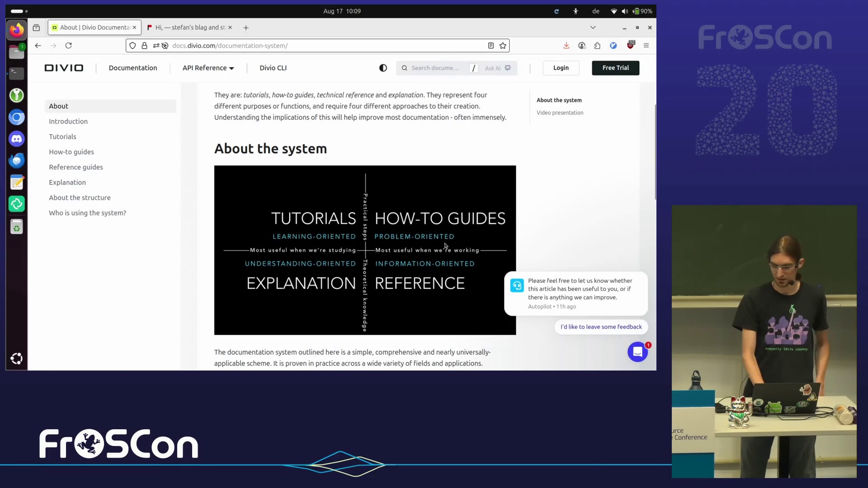Click the DIVIO logo
Viewport: 868px width, 488px height.
64,68
